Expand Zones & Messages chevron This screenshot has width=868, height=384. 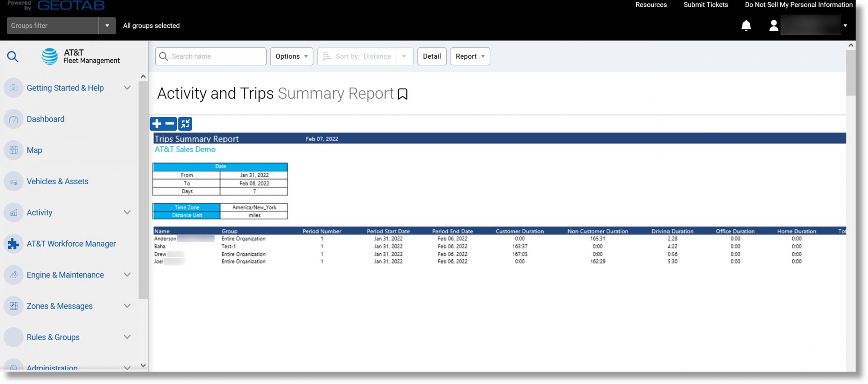click(x=127, y=306)
